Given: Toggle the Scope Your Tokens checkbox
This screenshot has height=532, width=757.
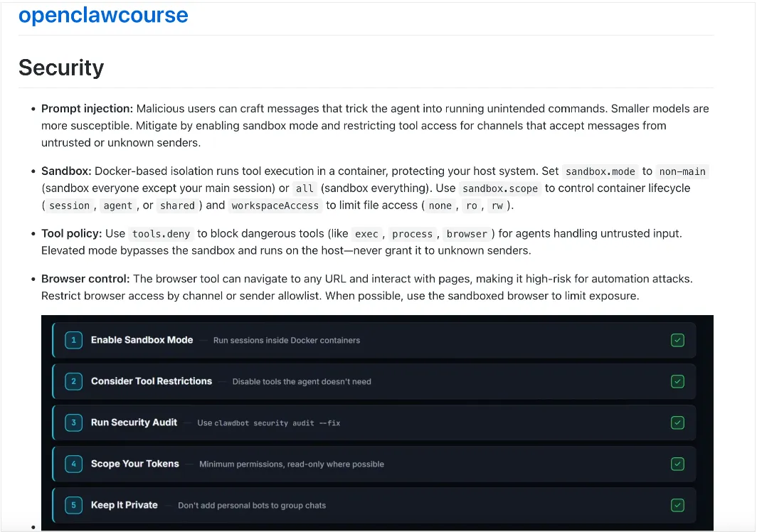Looking at the screenshot, I should point(677,464).
